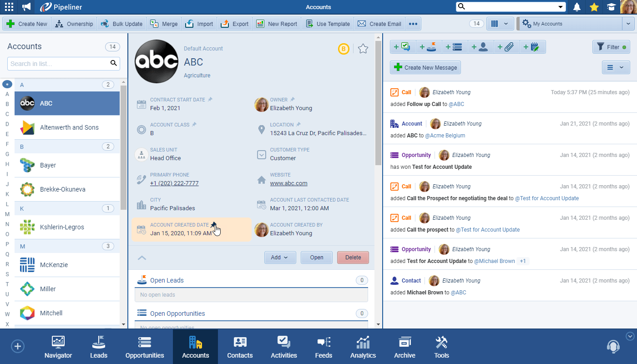Collapse the account details with the up chevron
Screen dimensions: 637x364
142,258
